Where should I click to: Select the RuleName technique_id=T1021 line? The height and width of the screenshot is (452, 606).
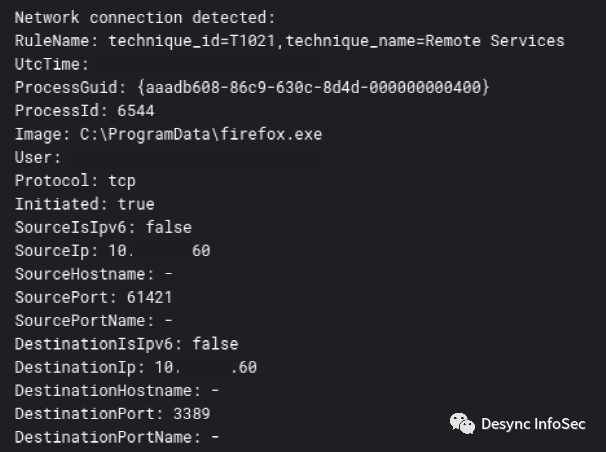pyautogui.click(x=289, y=41)
